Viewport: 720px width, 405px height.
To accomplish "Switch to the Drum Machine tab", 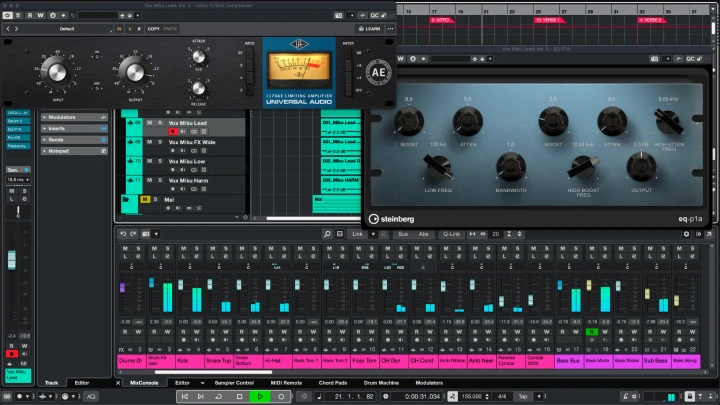I will [381, 382].
